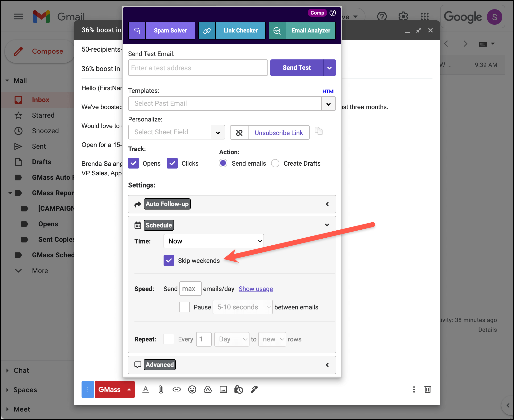Open the new rows dropdown
The image size is (514, 420).
click(272, 339)
